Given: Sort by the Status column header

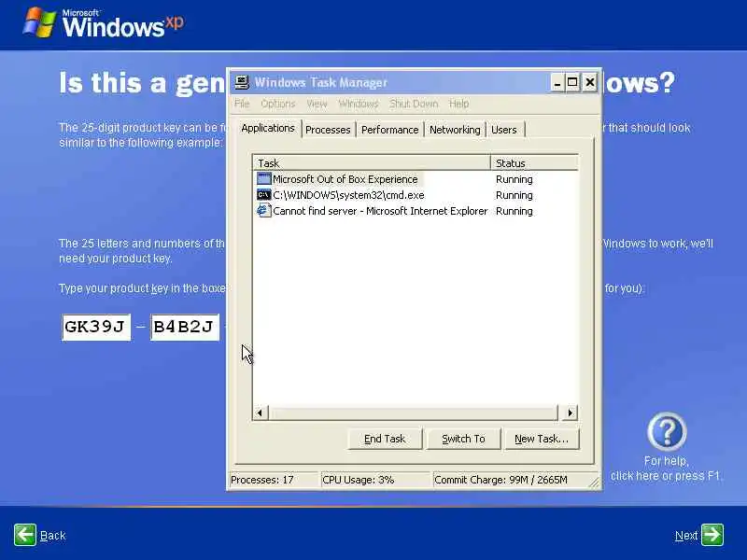Looking at the screenshot, I should (534, 162).
